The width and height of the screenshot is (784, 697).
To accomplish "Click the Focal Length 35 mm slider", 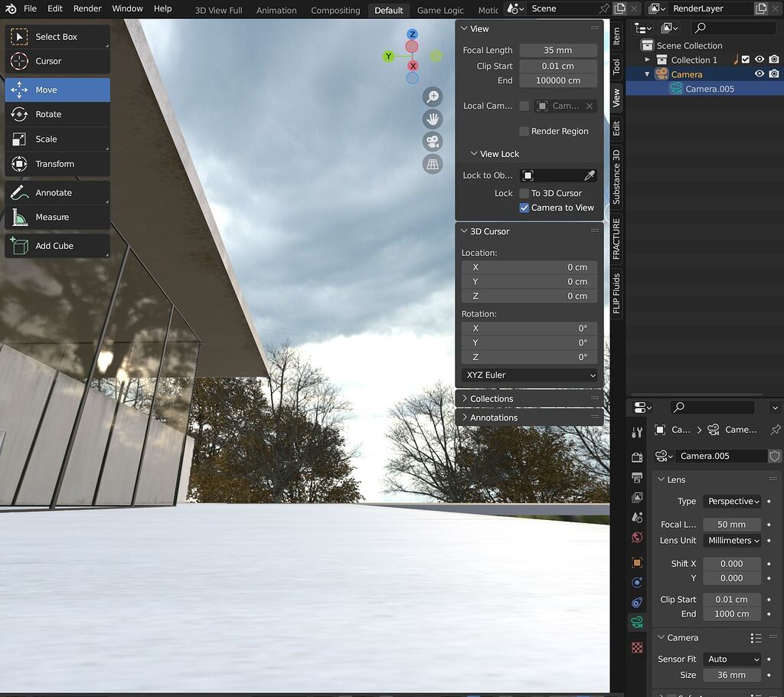I will click(x=558, y=50).
